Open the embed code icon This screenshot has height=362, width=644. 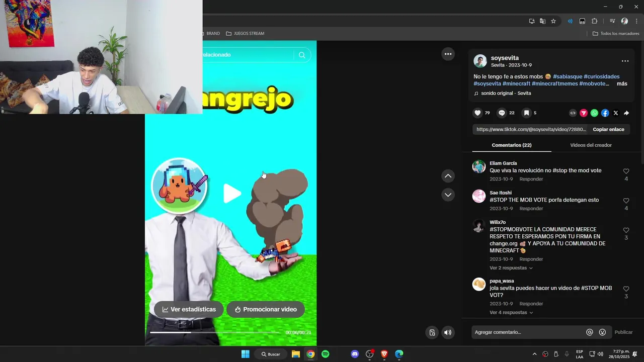coord(573,113)
